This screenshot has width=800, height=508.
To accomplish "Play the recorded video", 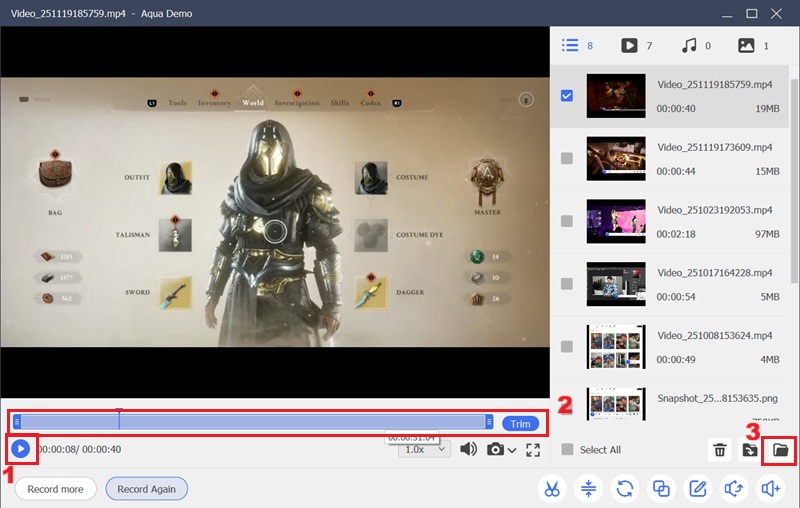I will point(21,449).
